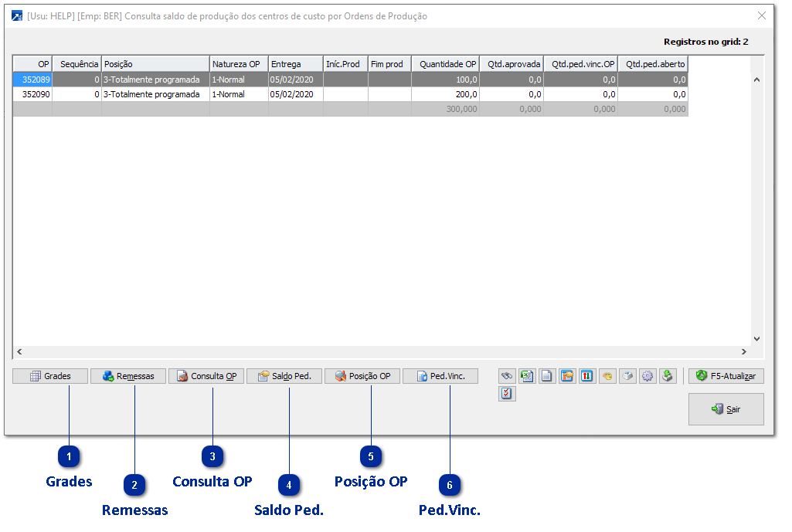Sort by Natureza OP column header
792x532 pixels.
239,64
